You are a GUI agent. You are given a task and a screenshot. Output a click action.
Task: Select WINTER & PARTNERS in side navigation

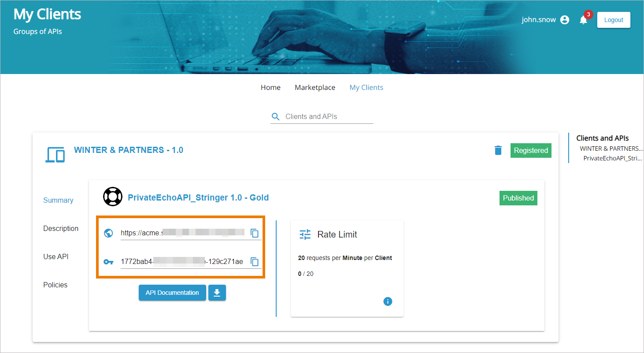coord(611,149)
